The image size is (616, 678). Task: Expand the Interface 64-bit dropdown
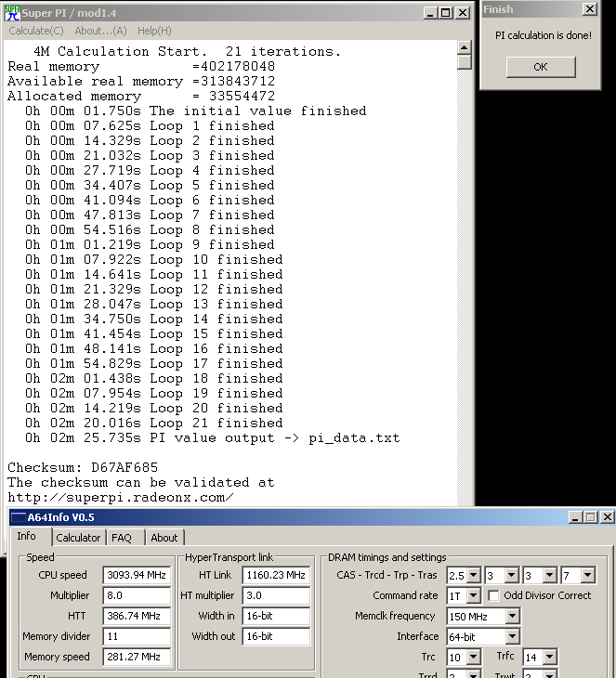(x=512, y=636)
